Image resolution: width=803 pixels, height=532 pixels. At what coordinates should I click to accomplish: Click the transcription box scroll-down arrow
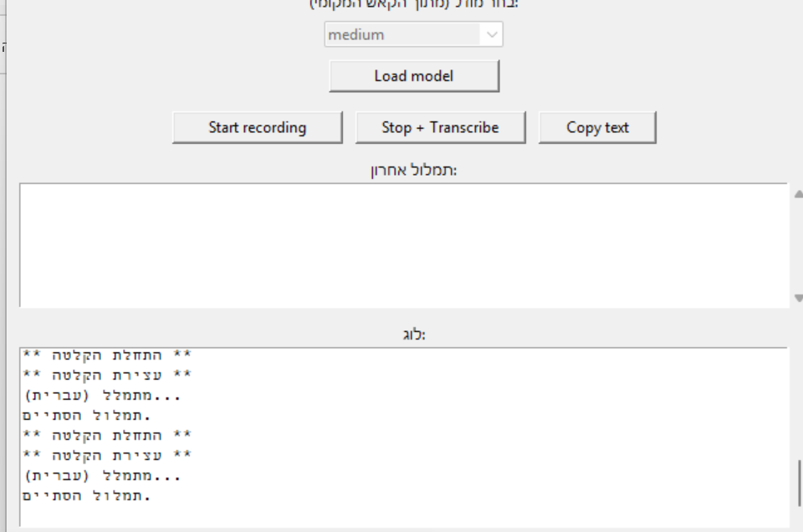[x=798, y=298]
